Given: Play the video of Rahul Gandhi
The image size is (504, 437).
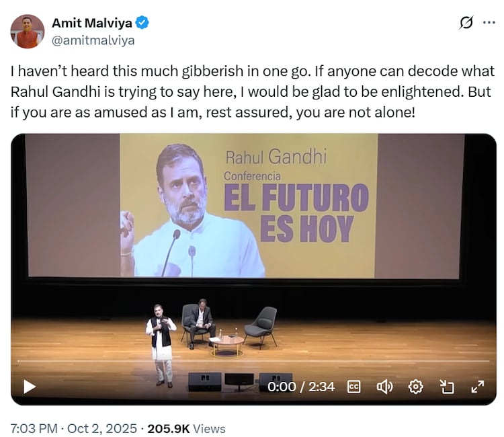Looking at the screenshot, I should pyautogui.click(x=30, y=387).
